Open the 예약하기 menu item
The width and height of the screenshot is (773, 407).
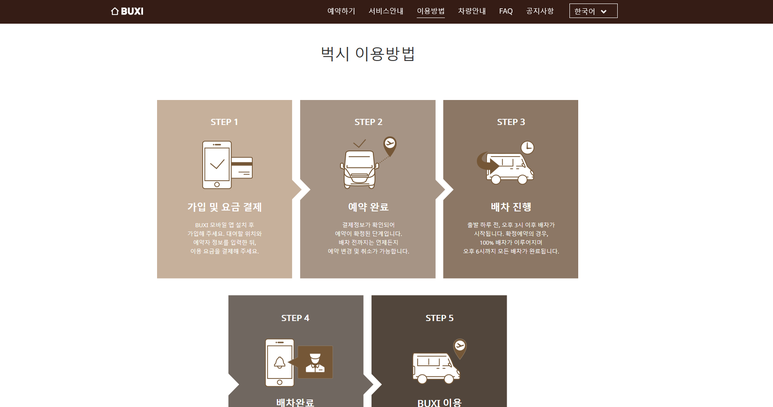341,11
